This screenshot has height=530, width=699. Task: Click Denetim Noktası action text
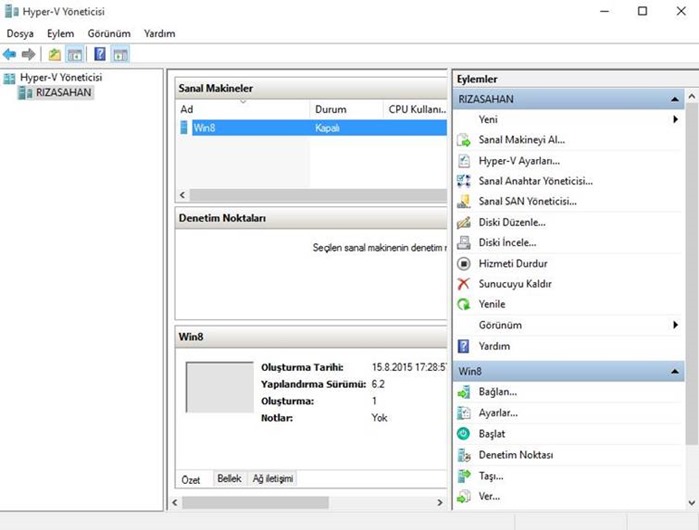tap(516, 455)
